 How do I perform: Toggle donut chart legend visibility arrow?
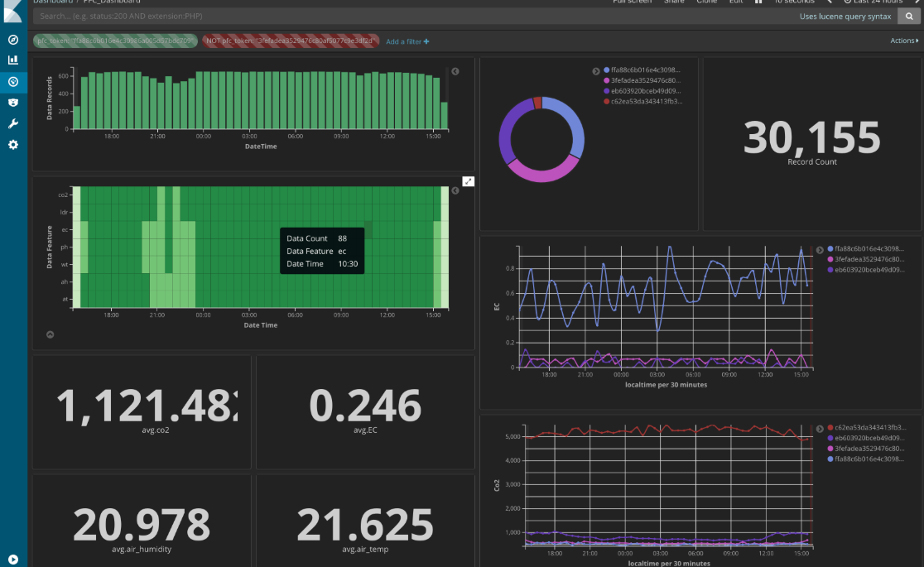(596, 71)
